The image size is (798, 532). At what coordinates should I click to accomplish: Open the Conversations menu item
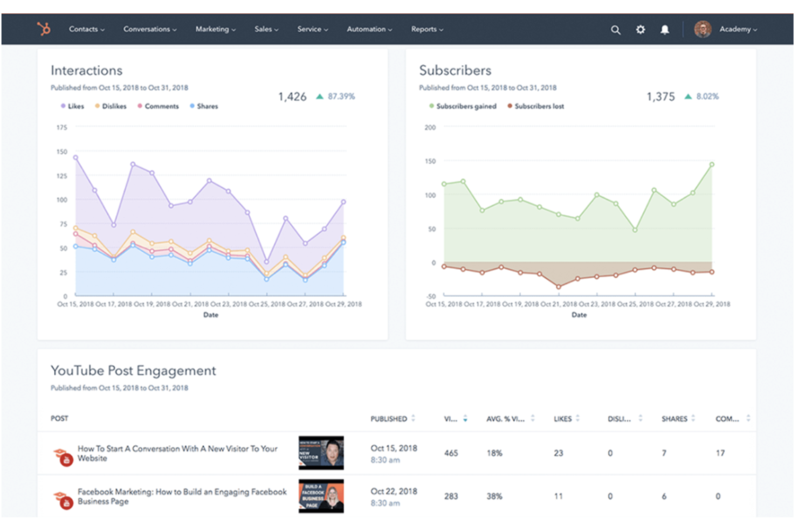(x=149, y=30)
